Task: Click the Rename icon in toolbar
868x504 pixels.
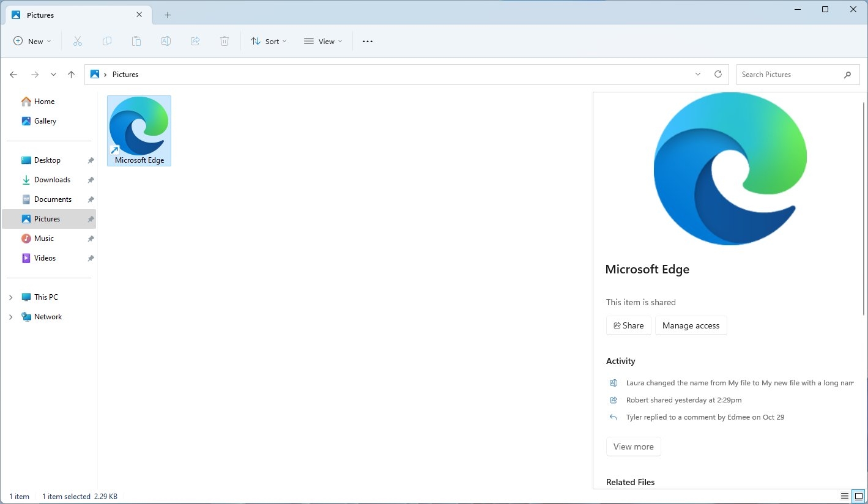Action: tap(166, 41)
